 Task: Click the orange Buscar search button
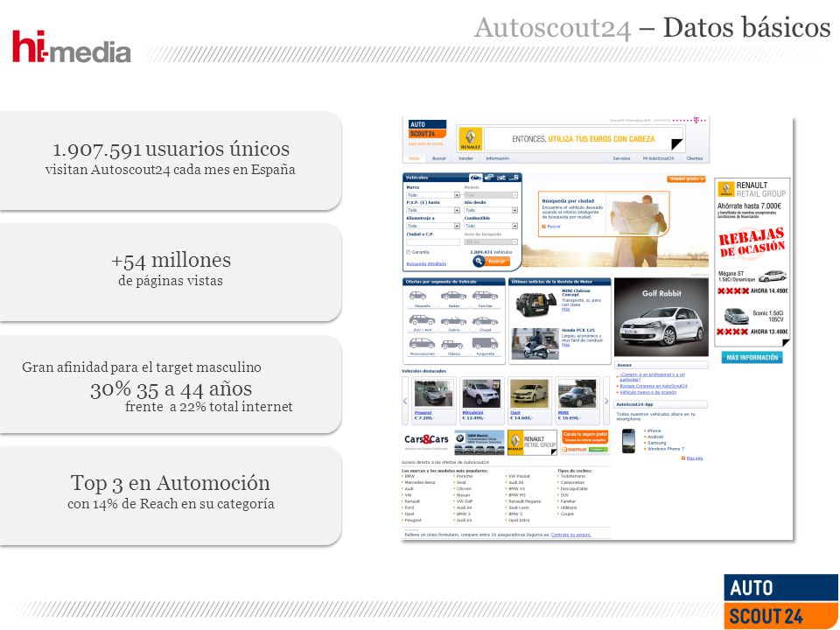click(x=497, y=261)
